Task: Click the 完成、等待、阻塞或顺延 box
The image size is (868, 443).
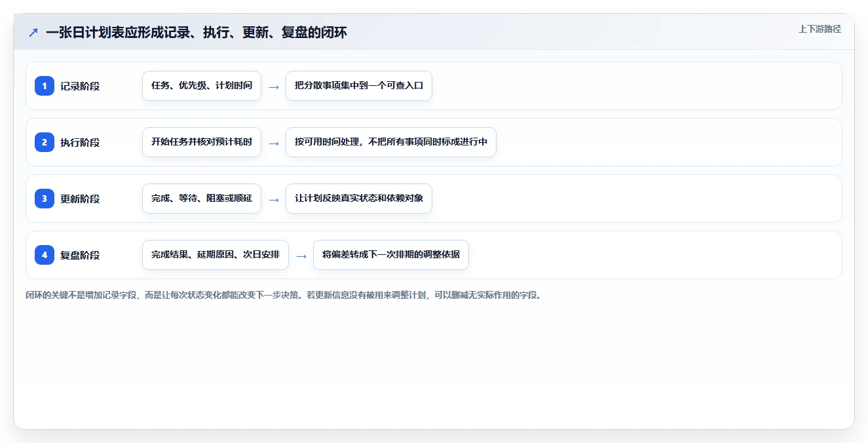Action: pos(202,199)
